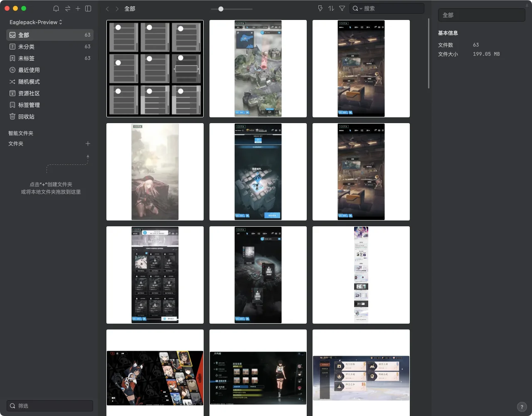Image resolution: width=532 pixels, height=416 pixels.
Task: Click the thumbnail size slider
Action: [x=221, y=9]
